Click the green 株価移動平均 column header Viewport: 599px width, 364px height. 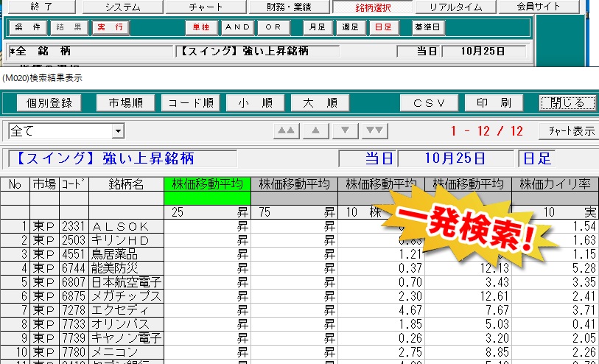click(x=208, y=184)
